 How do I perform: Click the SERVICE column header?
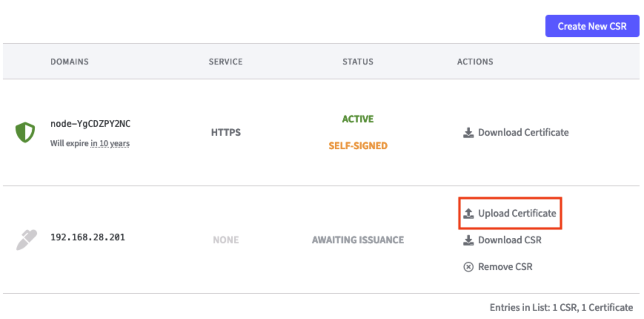[x=226, y=62]
